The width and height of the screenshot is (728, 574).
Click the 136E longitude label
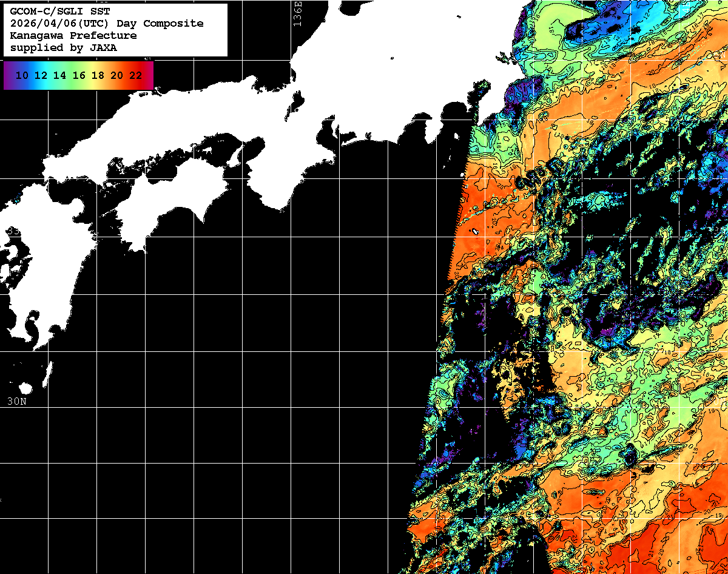point(297,13)
